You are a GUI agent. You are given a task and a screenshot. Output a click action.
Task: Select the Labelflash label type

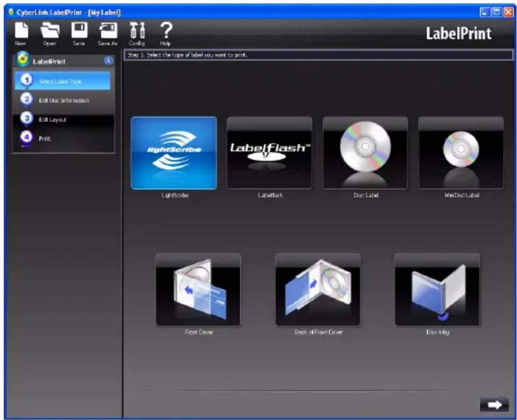tap(270, 153)
